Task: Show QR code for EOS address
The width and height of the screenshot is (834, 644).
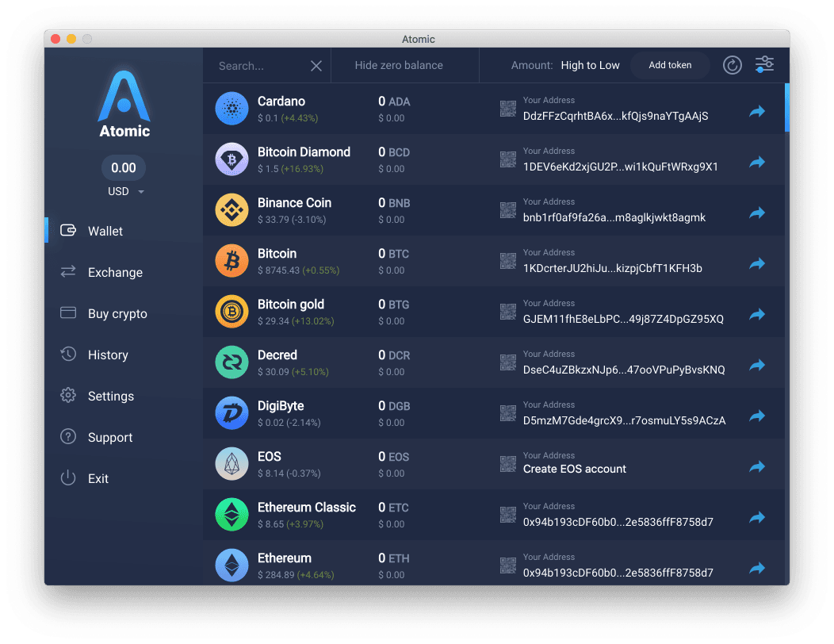Action: (x=508, y=464)
